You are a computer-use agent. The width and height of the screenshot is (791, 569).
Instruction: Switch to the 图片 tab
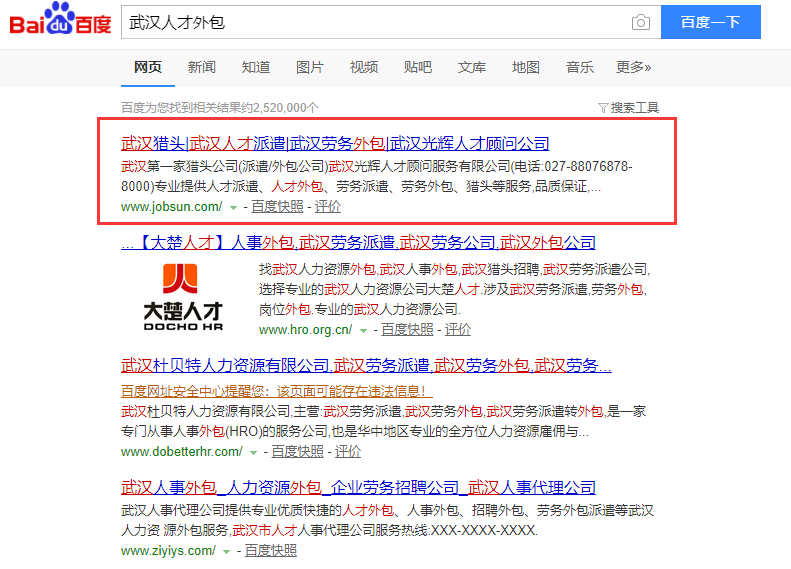(310, 67)
